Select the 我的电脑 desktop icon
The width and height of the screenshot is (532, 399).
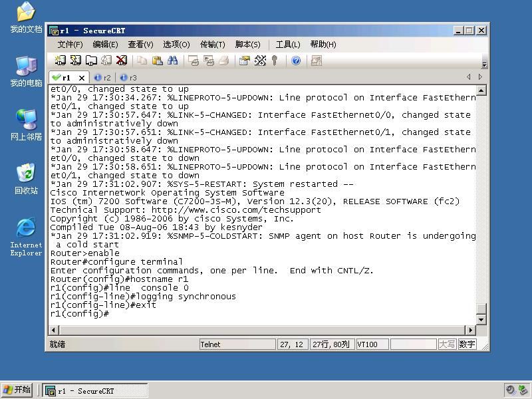tap(26, 71)
